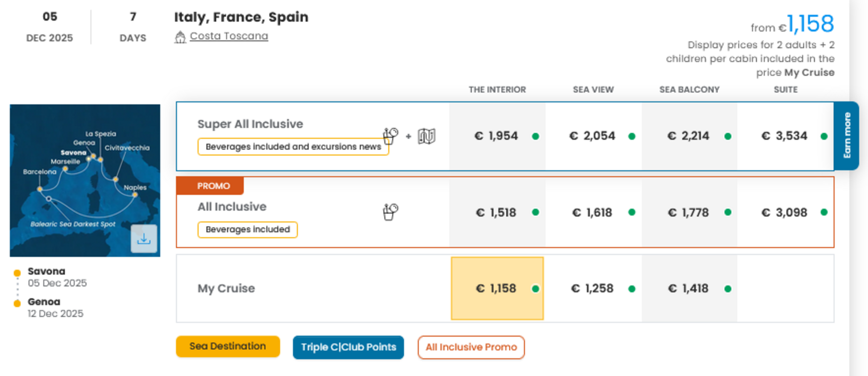Image resolution: width=868 pixels, height=376 pixels.
Task: Select Super All Inclusive interior € 1,954
Action: tap(496, 136)
